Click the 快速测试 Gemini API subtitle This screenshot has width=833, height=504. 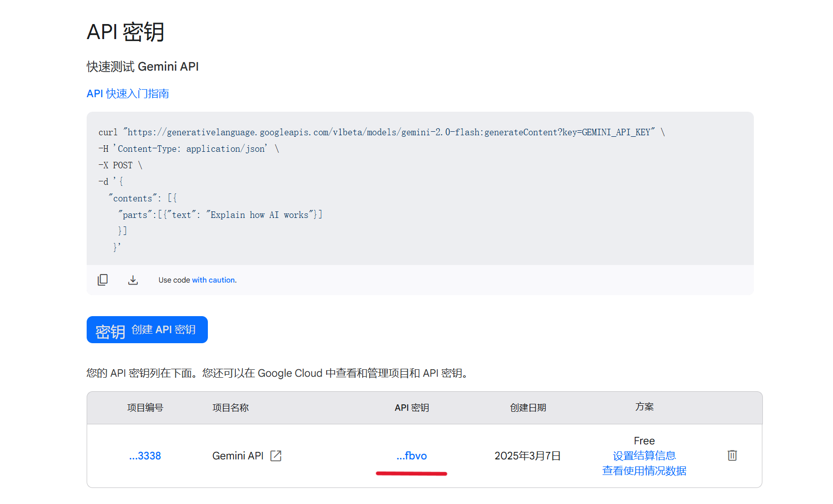[143, 67]
